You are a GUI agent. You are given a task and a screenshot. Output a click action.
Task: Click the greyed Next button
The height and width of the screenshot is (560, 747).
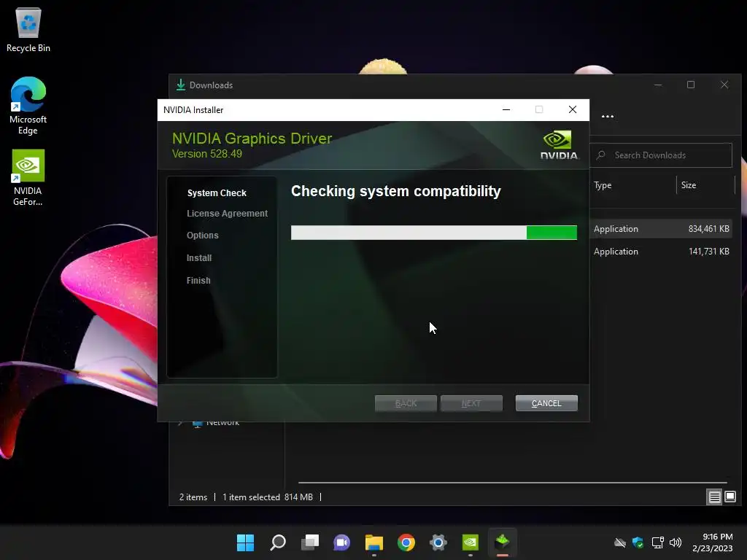tap(471, 403)
